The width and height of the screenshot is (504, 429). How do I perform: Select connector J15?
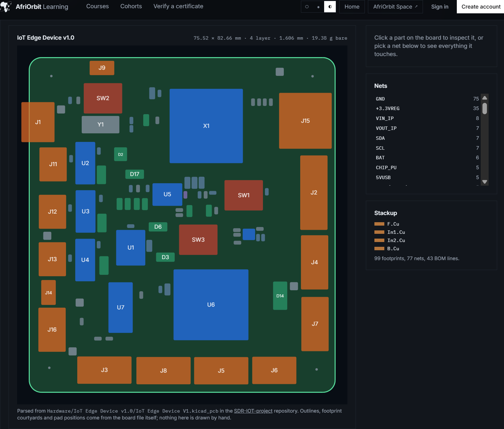coord(305,121)
